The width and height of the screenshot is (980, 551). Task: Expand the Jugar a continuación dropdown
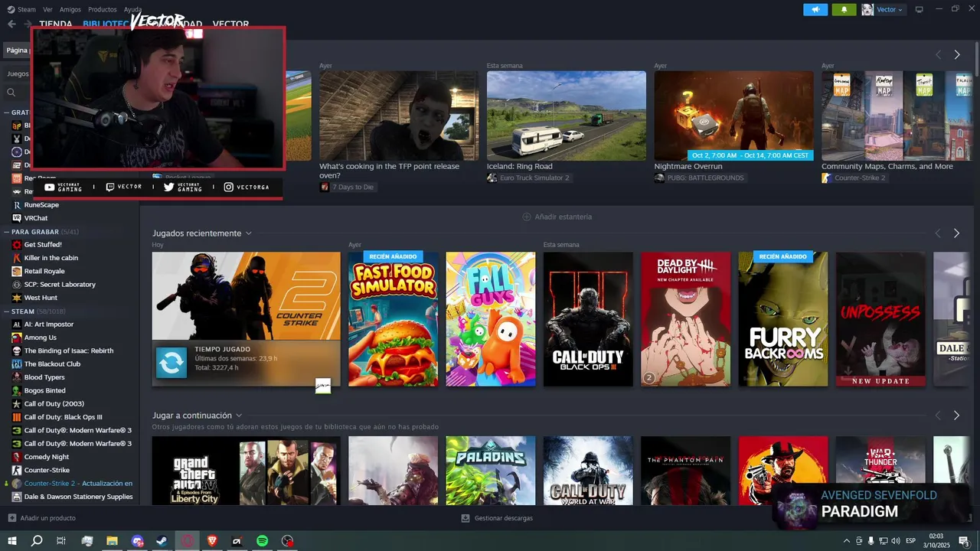[239, 416]
